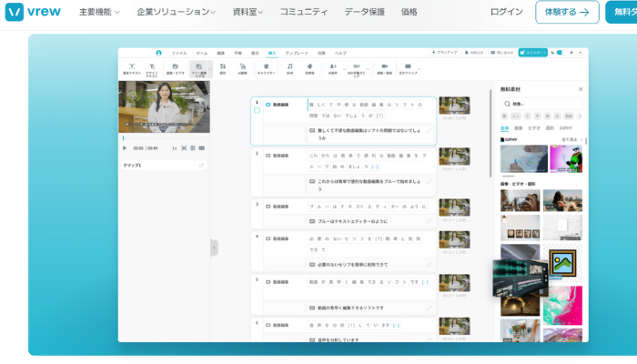
Task: Expand the AI音声 dropdown arrow
Action: (x=344, y=69)
